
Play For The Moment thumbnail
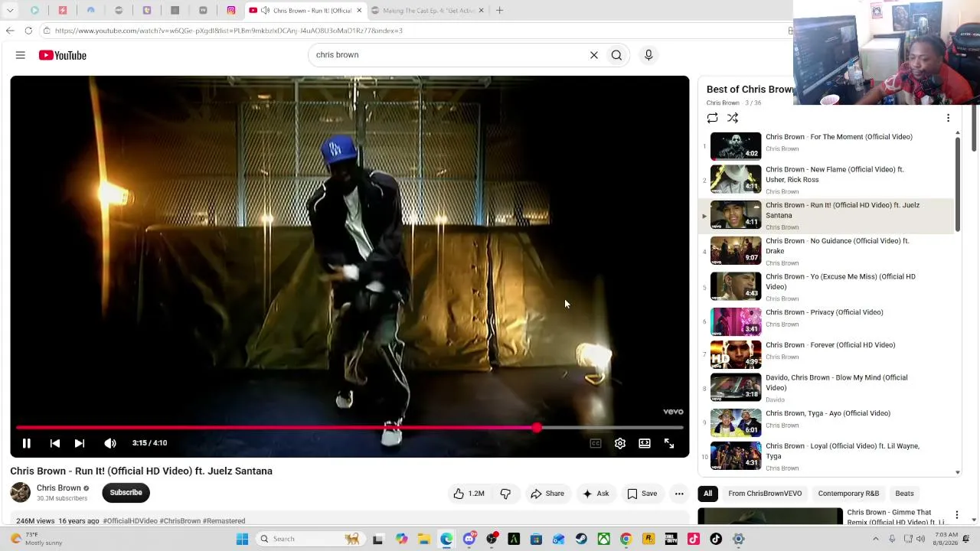tap(736, 146)
